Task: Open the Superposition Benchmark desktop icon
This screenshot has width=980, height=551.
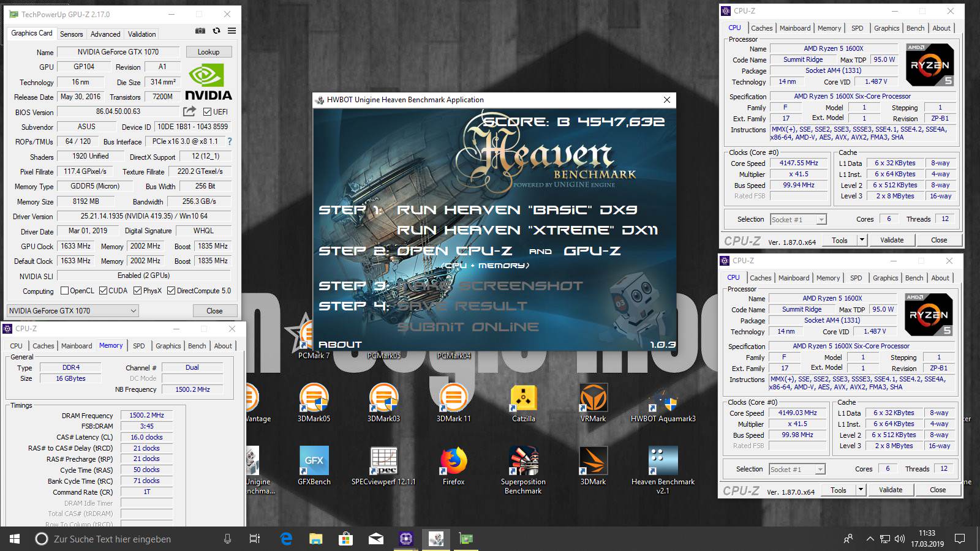Action: click(x=524, y=470)
